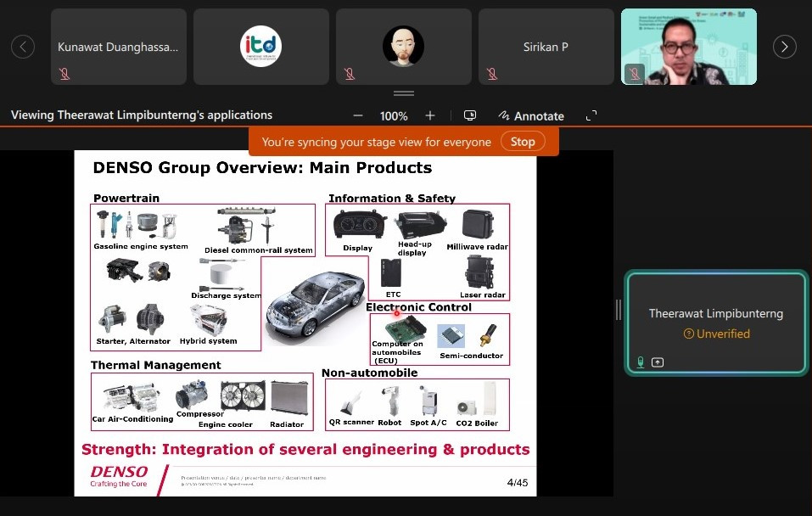Click the Electronic Control heading
The height and width of the screenshot is (516, 812).
click(x=418, y=307)
